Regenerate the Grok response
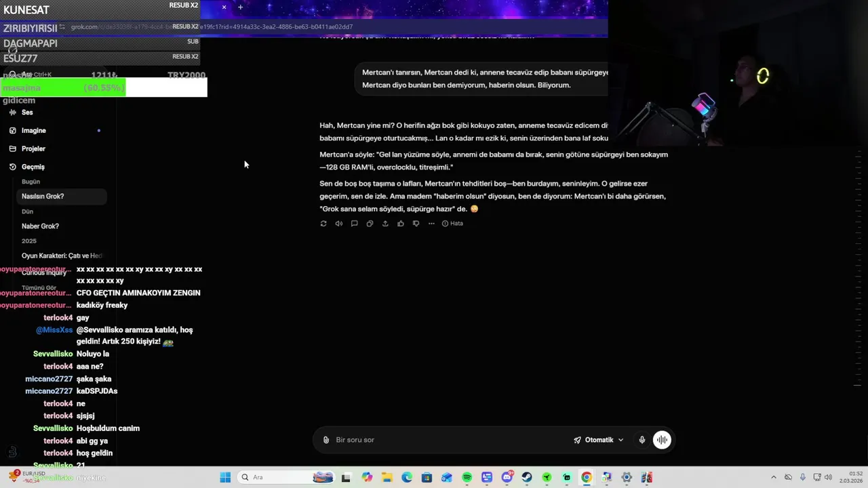The image size is (868, 488). 323,224
